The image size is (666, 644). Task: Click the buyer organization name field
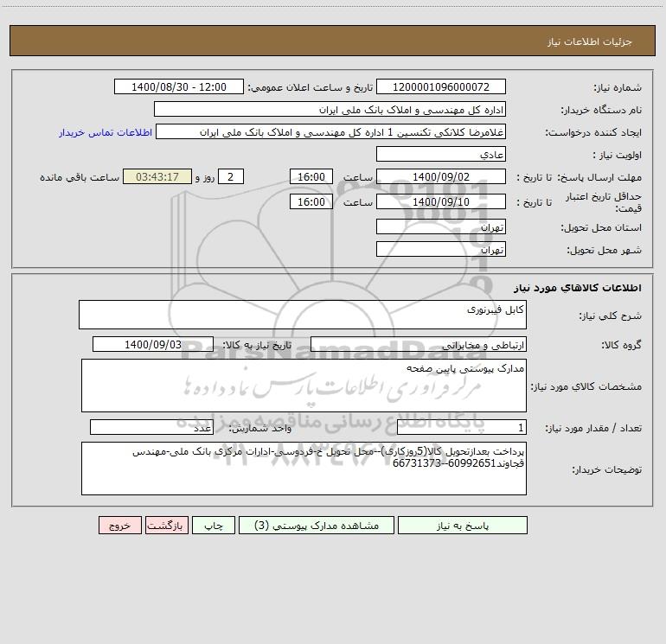pyautogui.click(x=330, y=109)
